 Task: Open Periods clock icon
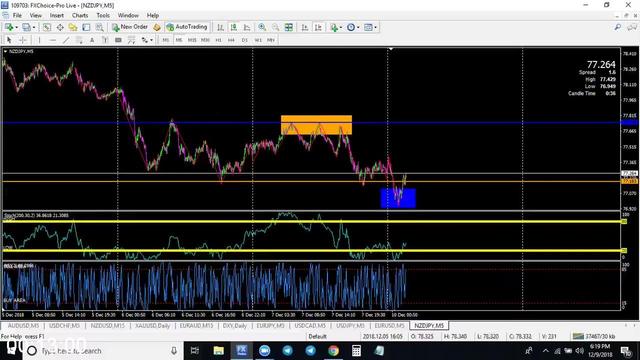click(x=351, y=27)
